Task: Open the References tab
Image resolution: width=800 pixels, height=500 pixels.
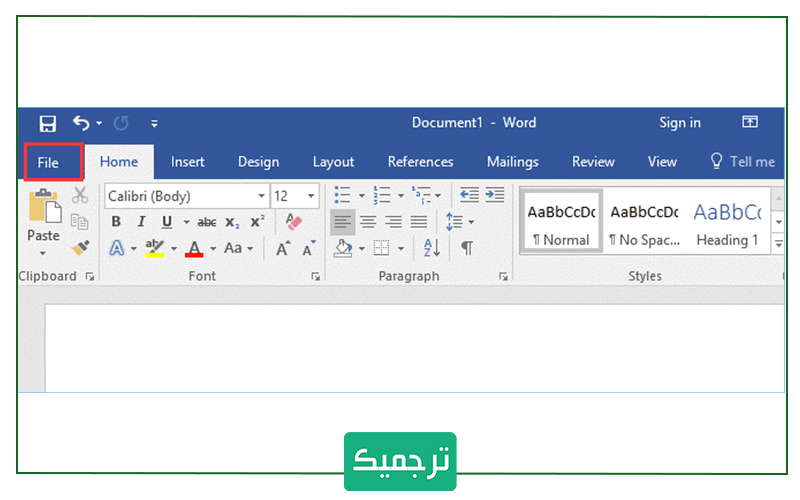Action: pyautogui.click(x=420, y=162)
